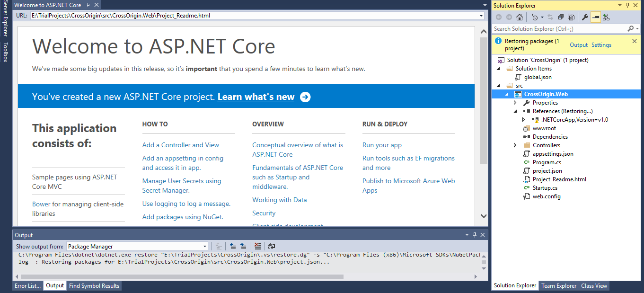Clear All output in Output panel
This screenshot has width=644, height=293.
pyautogui.click(x=257, y=246)
